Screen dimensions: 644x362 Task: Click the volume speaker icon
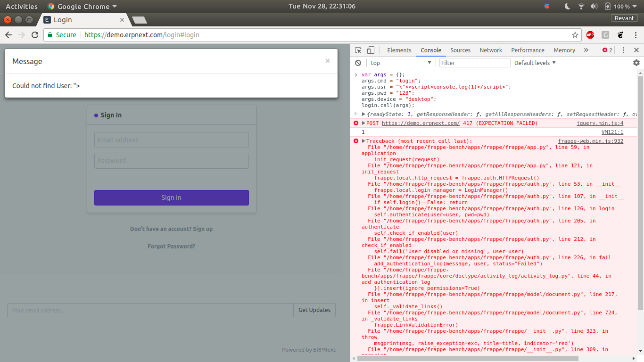point(594,7)
